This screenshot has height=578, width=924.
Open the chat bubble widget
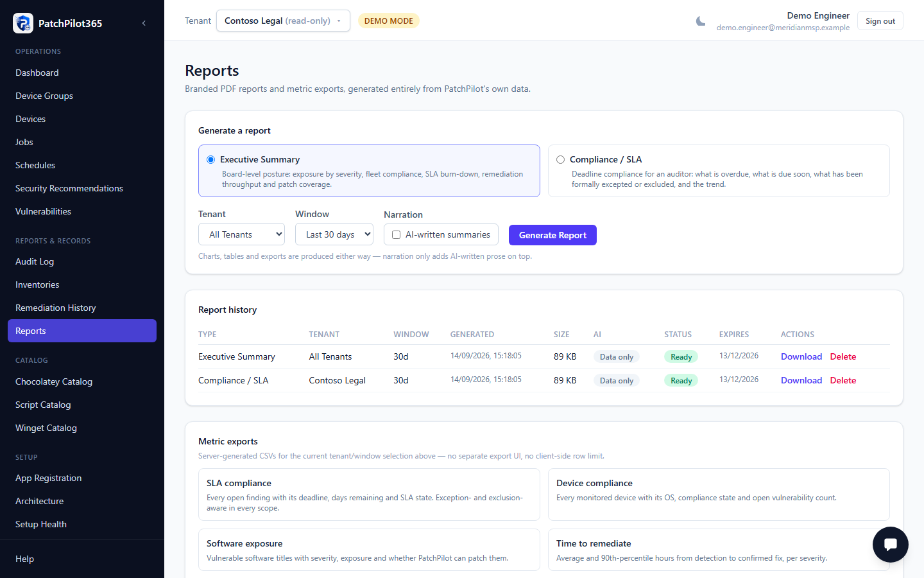coord(890,545)
